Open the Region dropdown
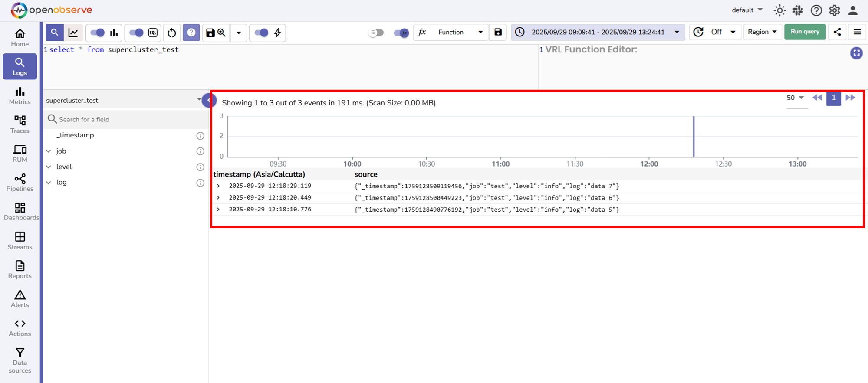 coord(762,32)
